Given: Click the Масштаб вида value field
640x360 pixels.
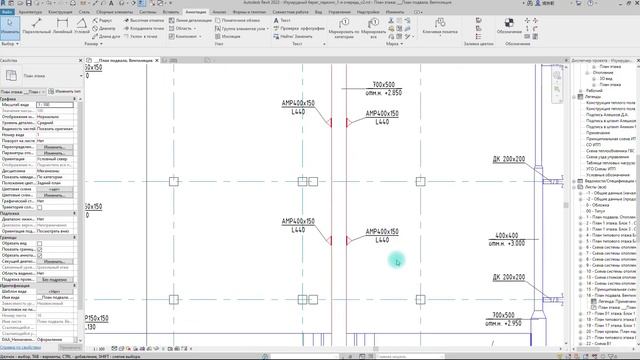Looking at the screenshot, I should coord(55,105).
